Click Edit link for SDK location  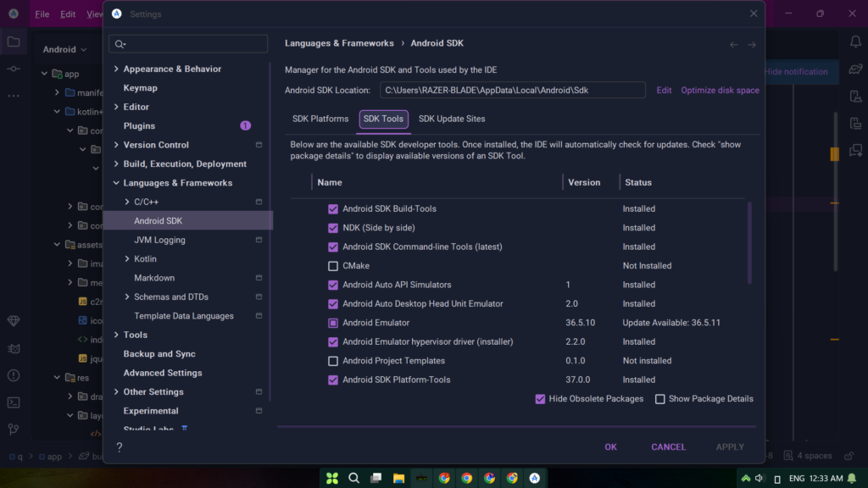click(x=664, y=90)
